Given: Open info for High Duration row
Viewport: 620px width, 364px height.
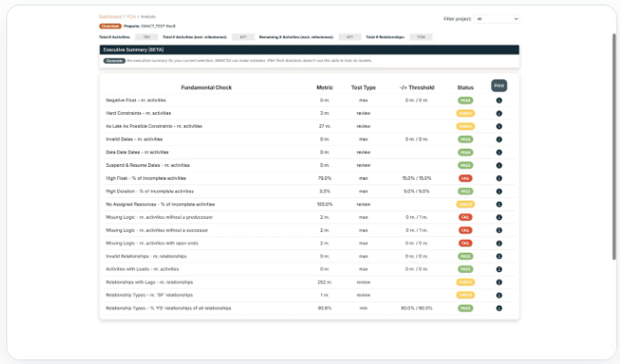Looking at the screenshot, I should point(499,192).
